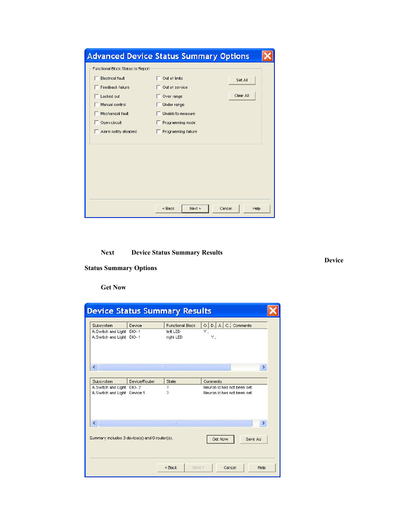Tick the Over range checkbox
Screen dimensions: 411x532
click(159, 96)
